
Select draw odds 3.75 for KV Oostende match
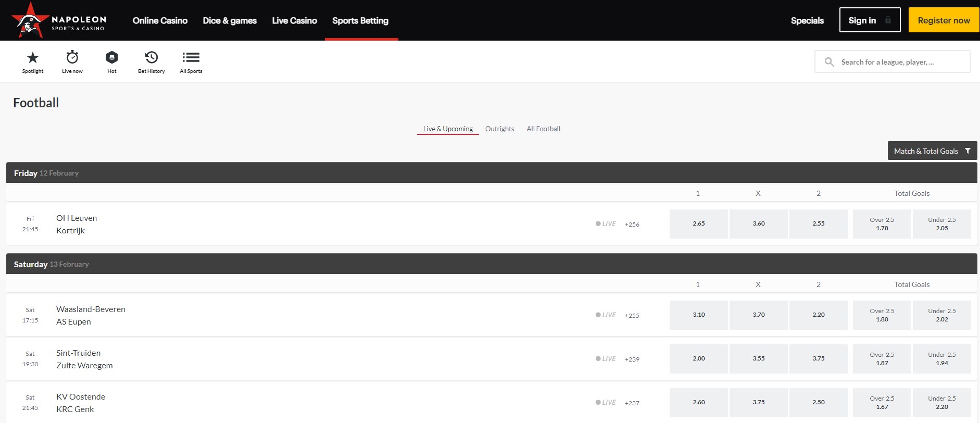pos(758,402)
